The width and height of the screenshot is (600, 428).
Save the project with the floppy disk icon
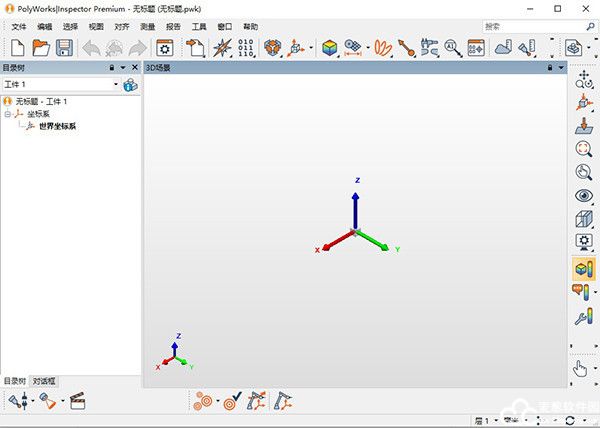64,47
